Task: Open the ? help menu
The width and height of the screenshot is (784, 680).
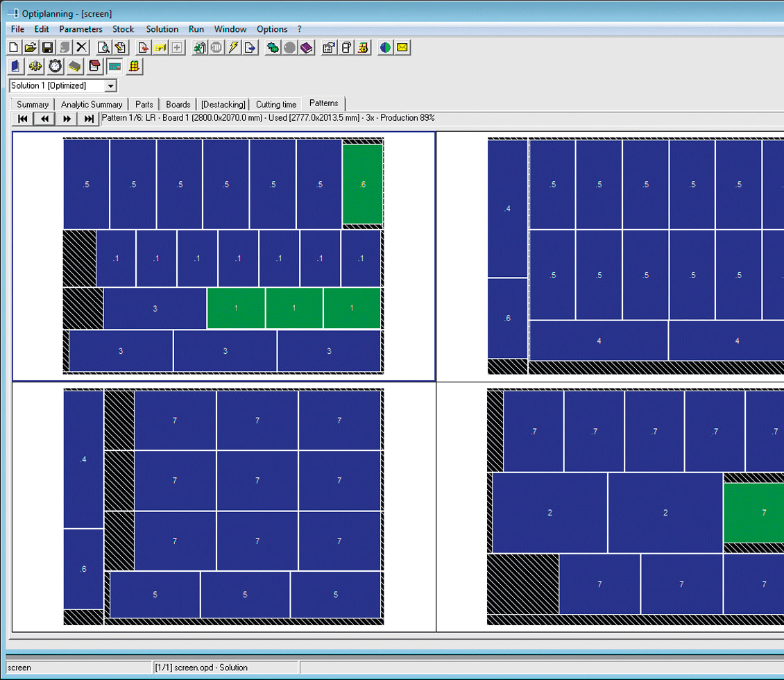Action: click(300, 29)
